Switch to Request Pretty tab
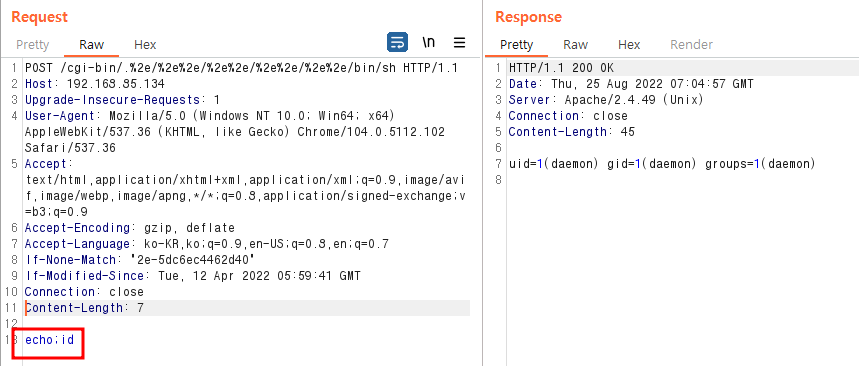Screen dimensions: 859x366 point(32,44)
